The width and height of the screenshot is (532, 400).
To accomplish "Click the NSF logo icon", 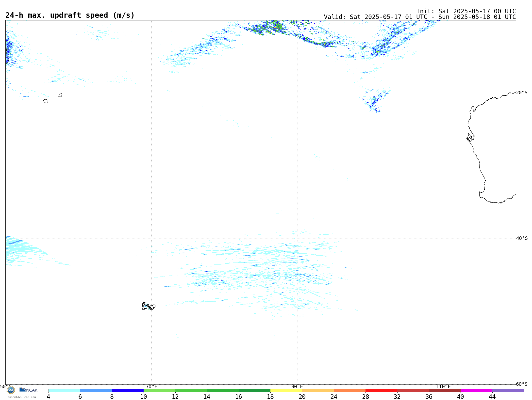I will [x=11, y=390].
